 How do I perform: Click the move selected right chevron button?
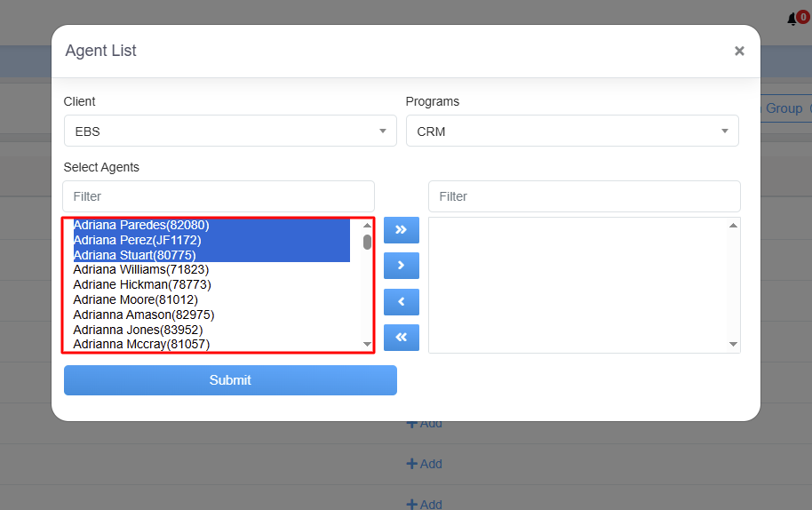pos(401,266)
